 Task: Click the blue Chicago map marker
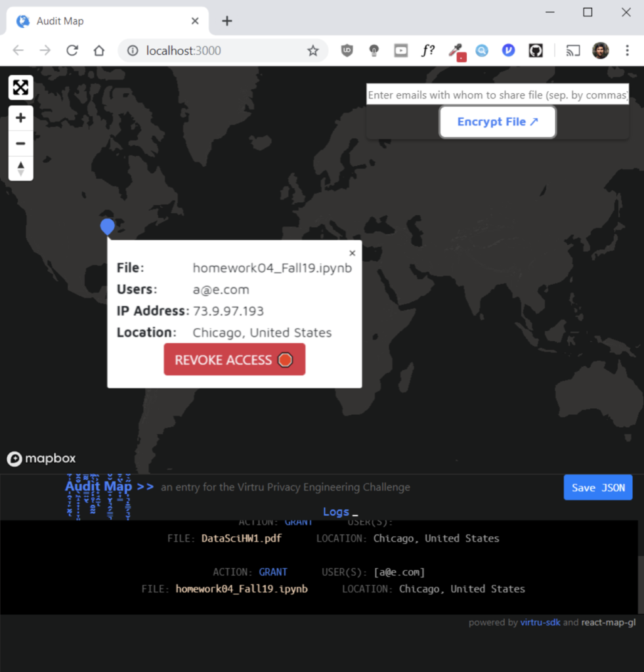click(108, 226)
